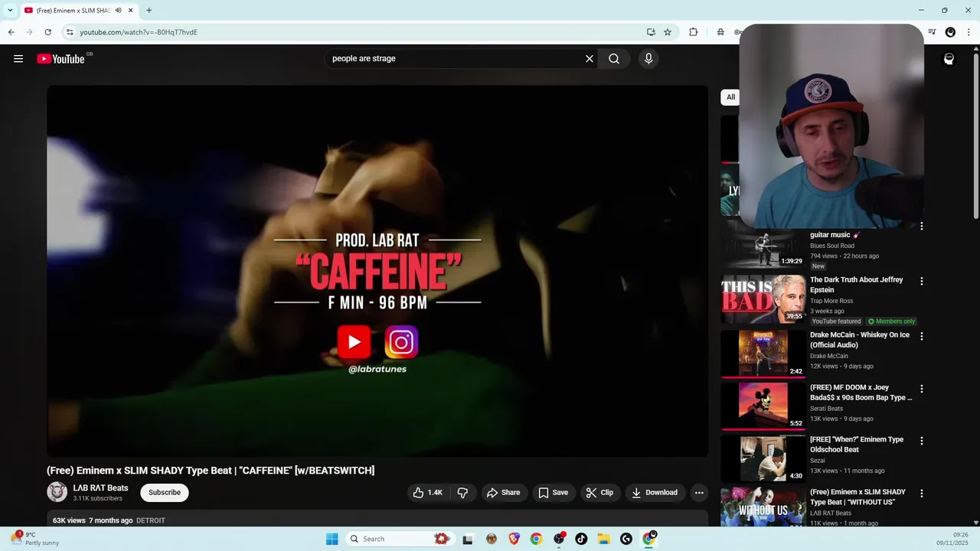Open the weather widget showing 9°C

35,539
